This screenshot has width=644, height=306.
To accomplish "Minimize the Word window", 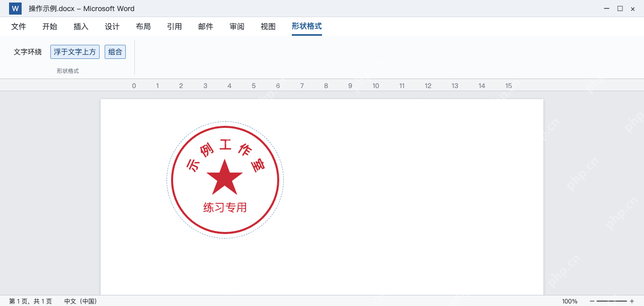I will [x=607, y=9].
